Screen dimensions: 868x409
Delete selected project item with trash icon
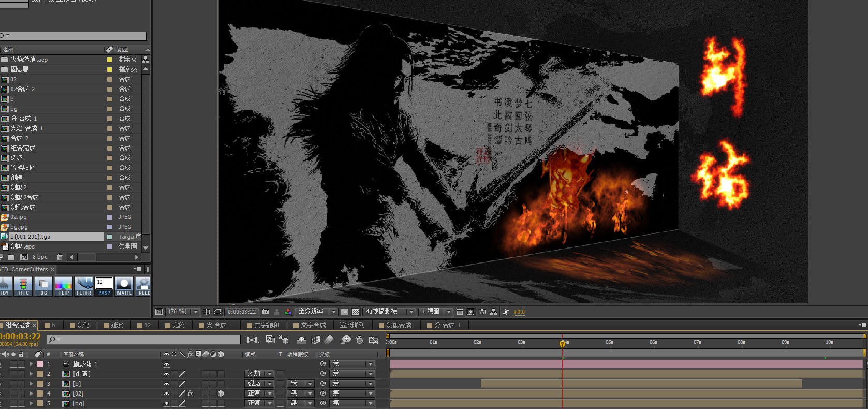60,257
